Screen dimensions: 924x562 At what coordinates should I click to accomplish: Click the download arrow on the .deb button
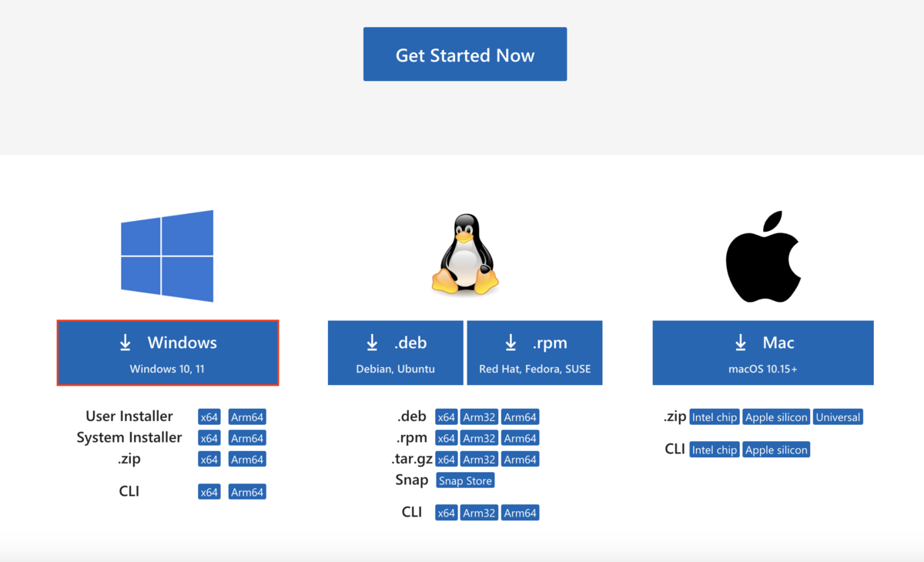click(x=372, y=343)
